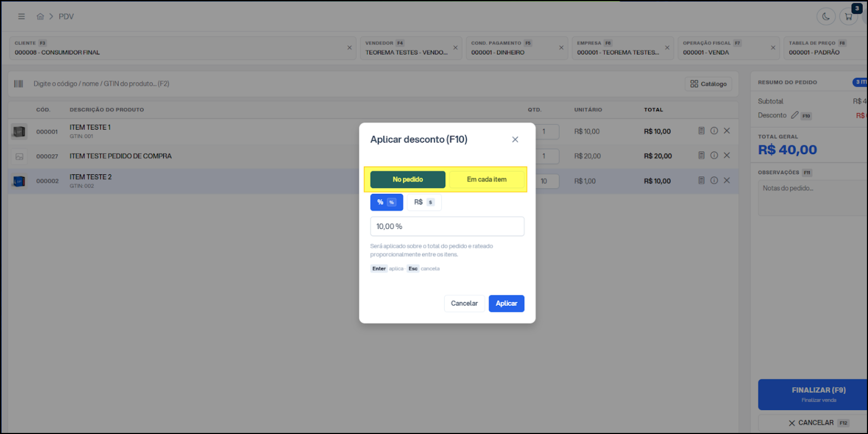Open notes icon for ITEM TESTE PEDIDO DE COMPRA

701,155
